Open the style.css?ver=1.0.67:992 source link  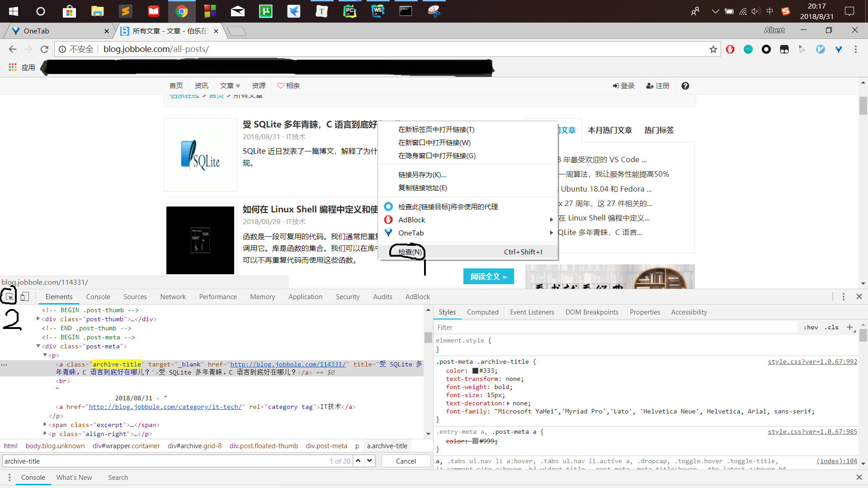pyautogui.click(x=812, y=361)
